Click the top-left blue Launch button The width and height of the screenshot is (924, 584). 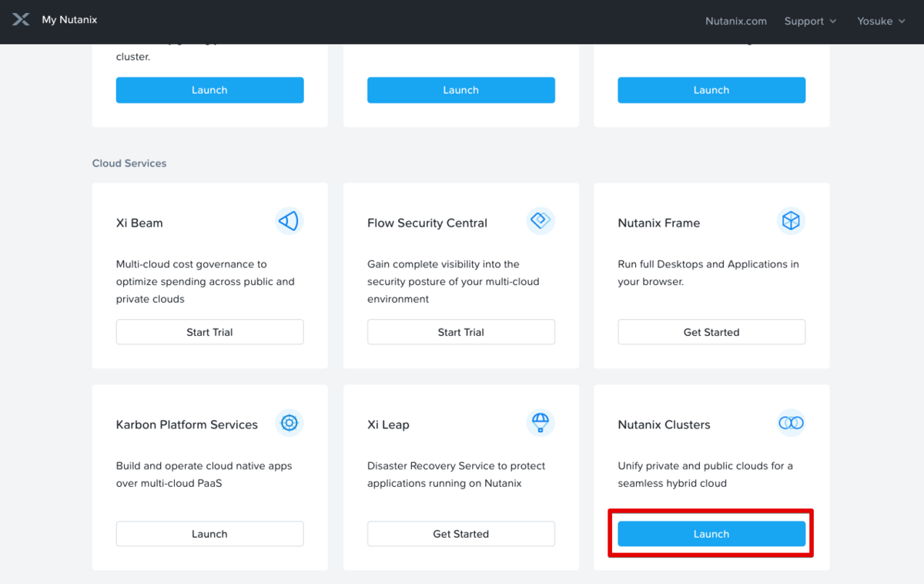[209, 90]
